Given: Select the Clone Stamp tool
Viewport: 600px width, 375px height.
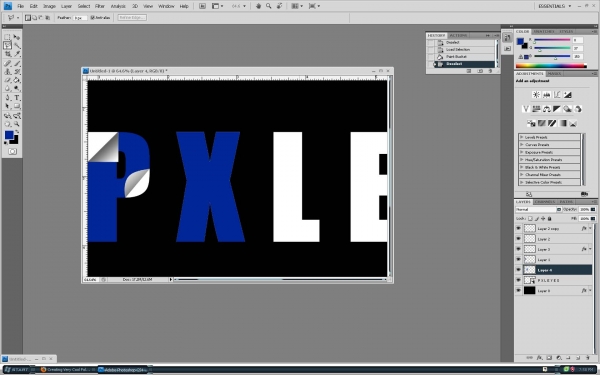Looking at the screenshot, I should tap(7, 72).
